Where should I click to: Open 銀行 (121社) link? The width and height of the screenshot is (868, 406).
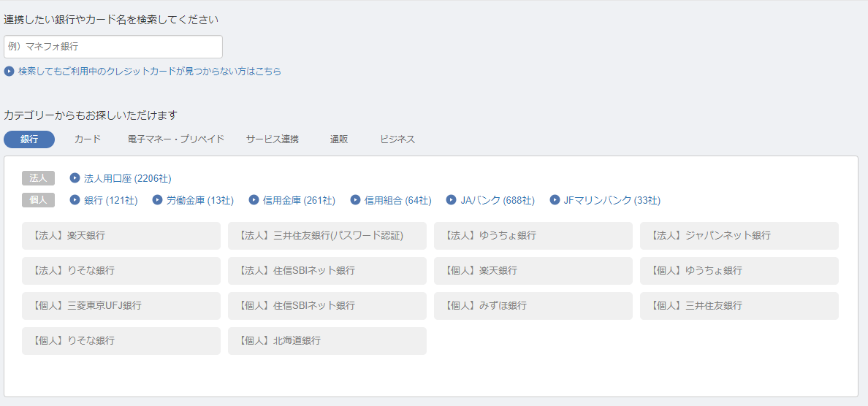coord(111,200)
